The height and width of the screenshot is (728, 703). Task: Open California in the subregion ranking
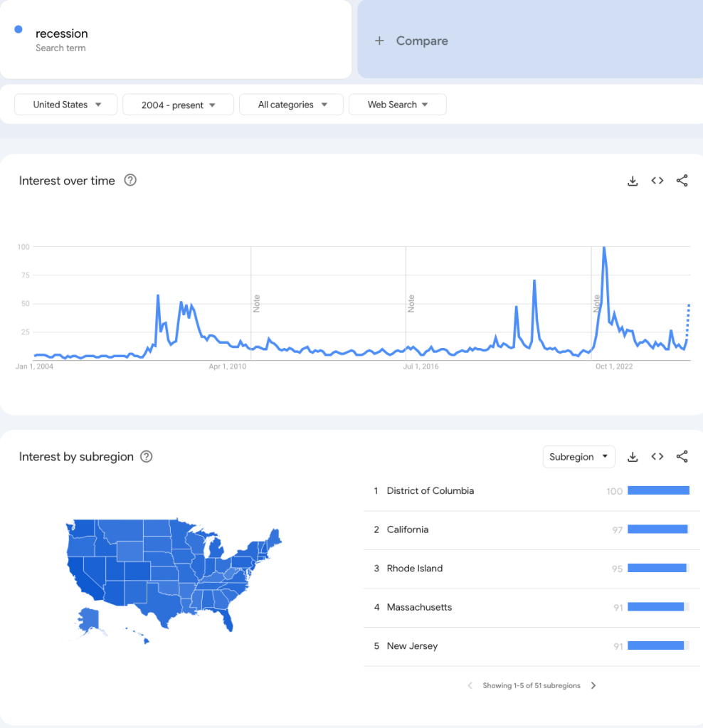(408, 529)
